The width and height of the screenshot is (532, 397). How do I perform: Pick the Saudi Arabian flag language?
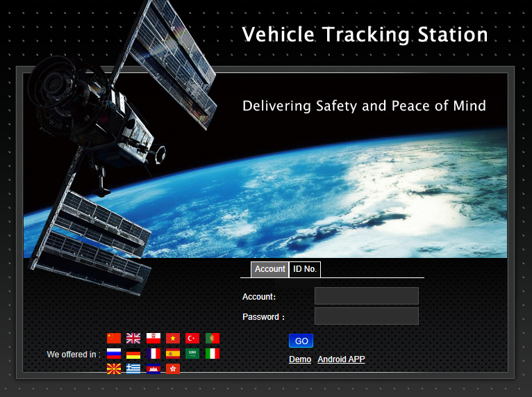(192, 353)
